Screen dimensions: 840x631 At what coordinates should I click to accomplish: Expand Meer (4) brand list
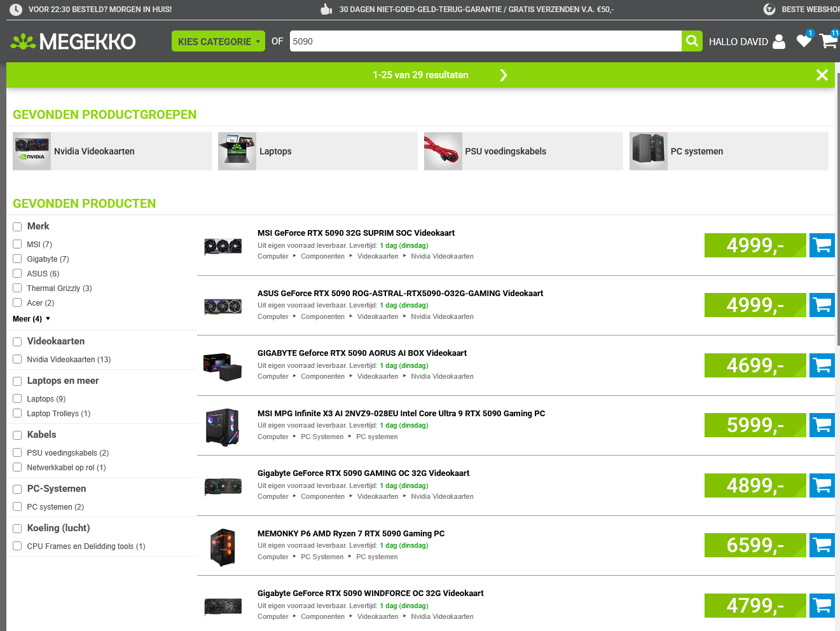(31, 319)
